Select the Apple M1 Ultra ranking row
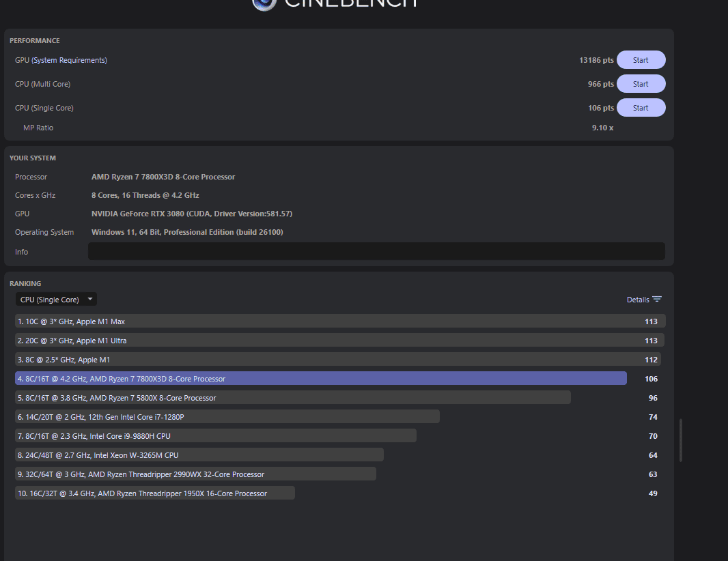 click(x=339, y=340)
